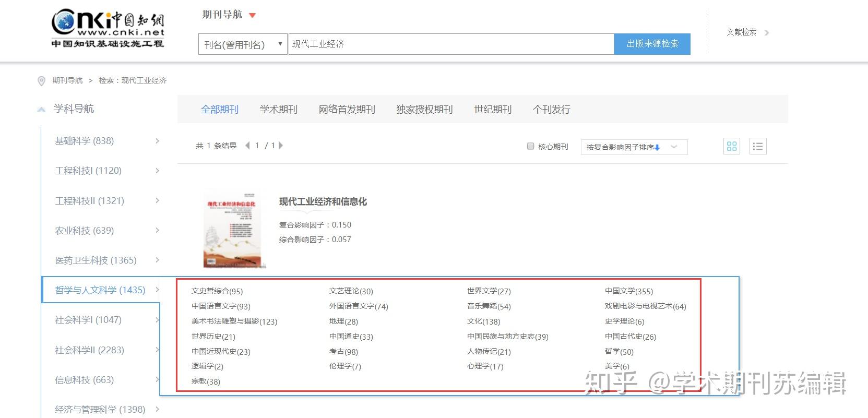
Task: Select the 社会科学I (1047) category
Action: tap(88, 320)
